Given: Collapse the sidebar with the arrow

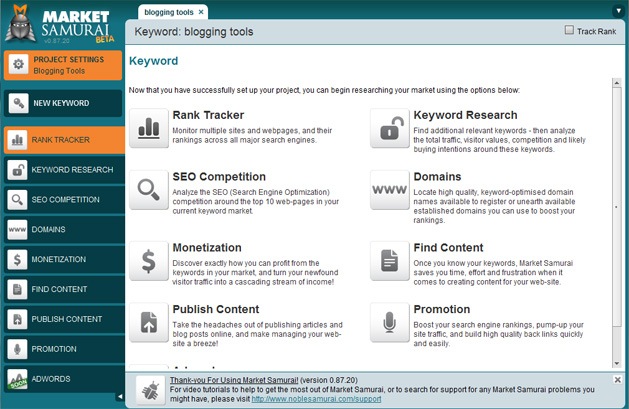Looking at the screenshot, I should 120,397.
